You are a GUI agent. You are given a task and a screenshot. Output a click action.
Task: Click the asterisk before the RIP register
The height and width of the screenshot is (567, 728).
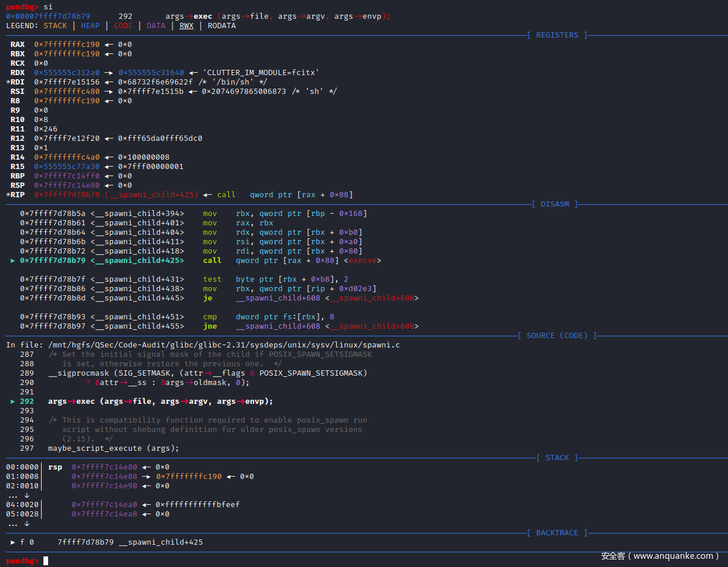(x=8, y=195)
